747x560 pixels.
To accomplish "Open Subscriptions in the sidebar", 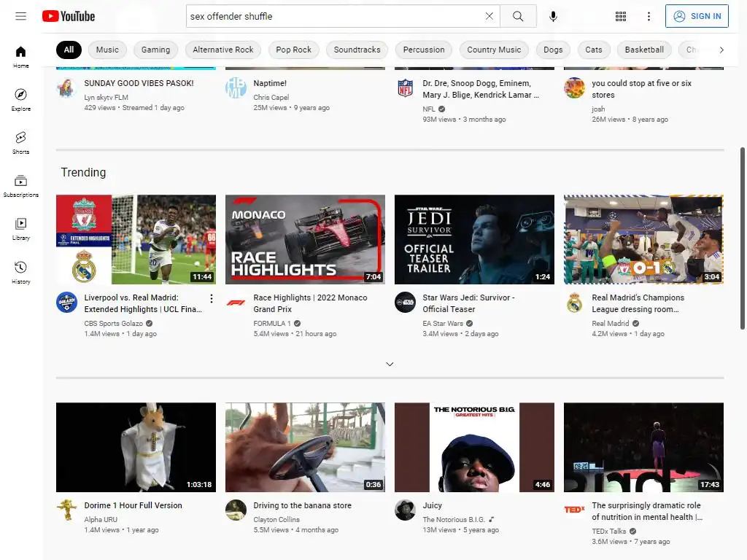I will (20, 186).
